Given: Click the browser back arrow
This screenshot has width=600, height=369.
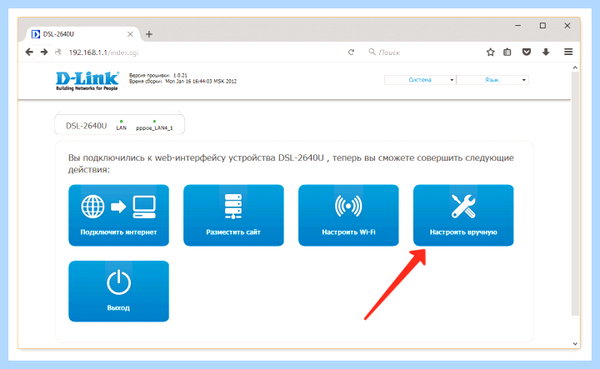Looking at the screenshot, I should [29, 52].
